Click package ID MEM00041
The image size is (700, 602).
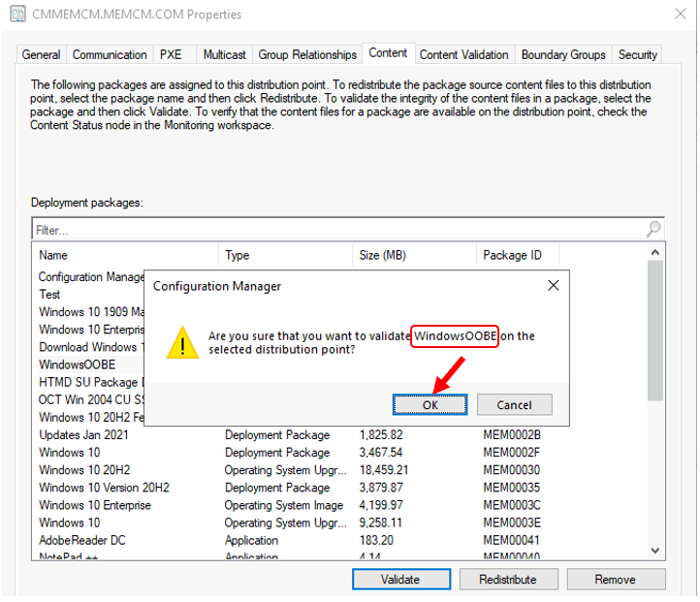tap(512, 540)
